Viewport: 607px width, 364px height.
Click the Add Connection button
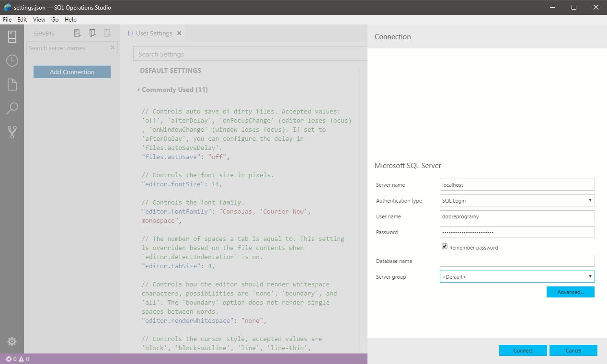coord(72,72)
